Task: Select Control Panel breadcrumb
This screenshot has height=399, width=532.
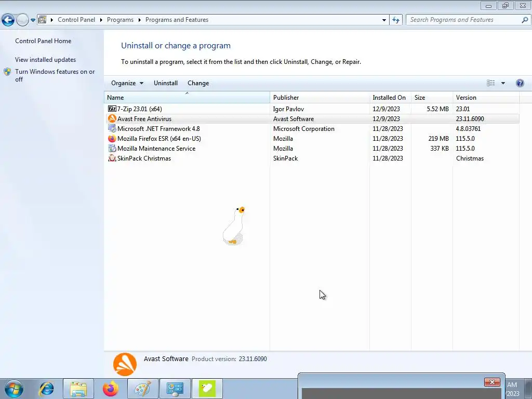Action: [x=76, y=20]
